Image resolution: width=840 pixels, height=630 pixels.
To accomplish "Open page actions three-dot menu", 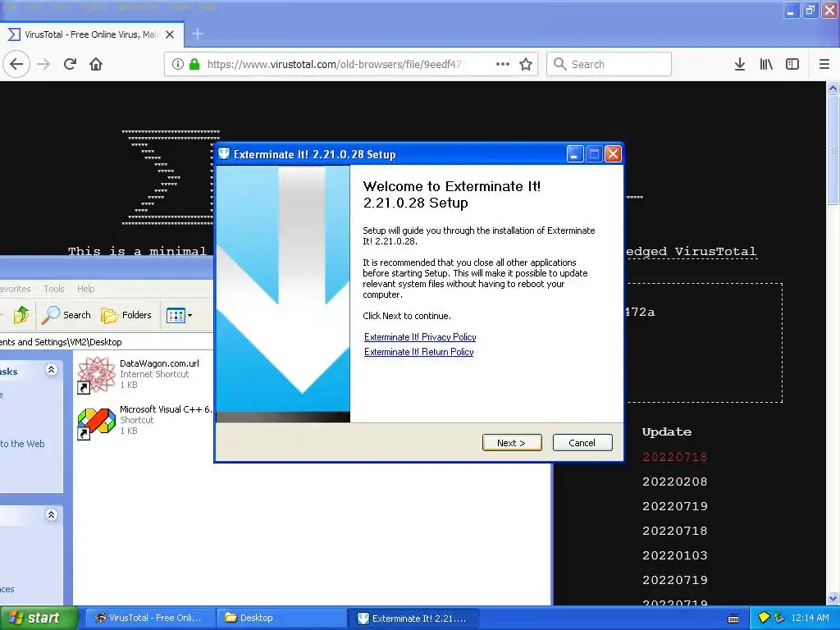I will coord(503,64).
